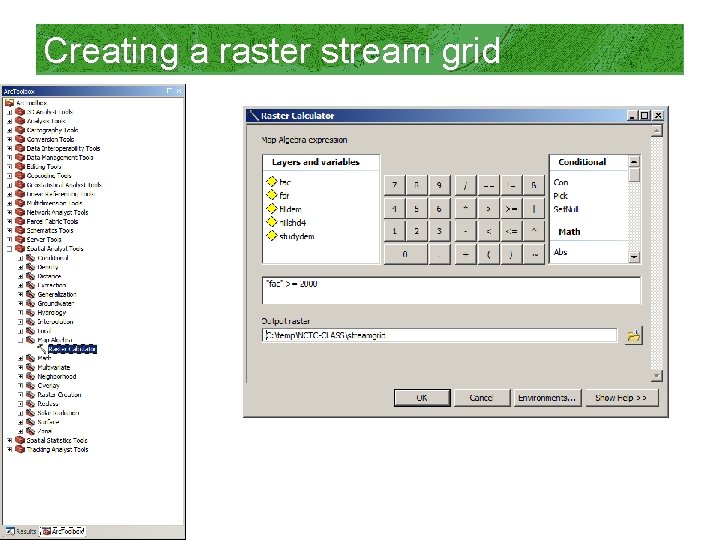Select the Con function in Conditional list
Image resolution: width=720 pixels, height=540 pixels.
[x=561, y=182]
